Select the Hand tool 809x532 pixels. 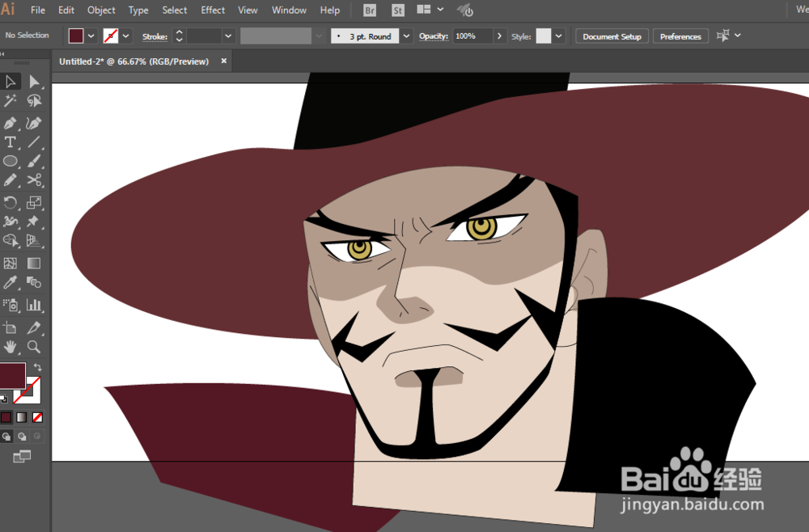coord(11,346)
